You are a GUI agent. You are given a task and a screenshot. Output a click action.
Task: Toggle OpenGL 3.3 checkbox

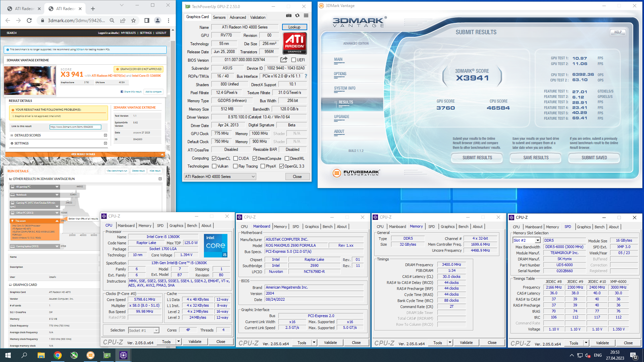pyautogui.click(x=281, y=166)
